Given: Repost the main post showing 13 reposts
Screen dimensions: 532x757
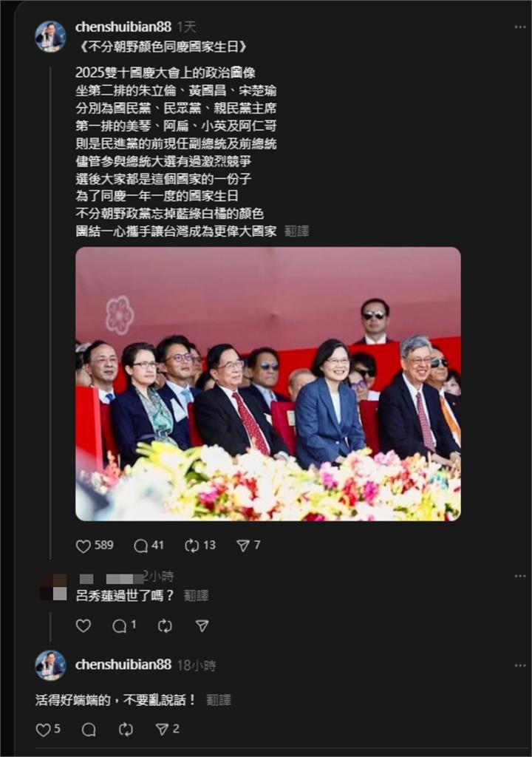Looking at the screenshot, I should (191, 546).
